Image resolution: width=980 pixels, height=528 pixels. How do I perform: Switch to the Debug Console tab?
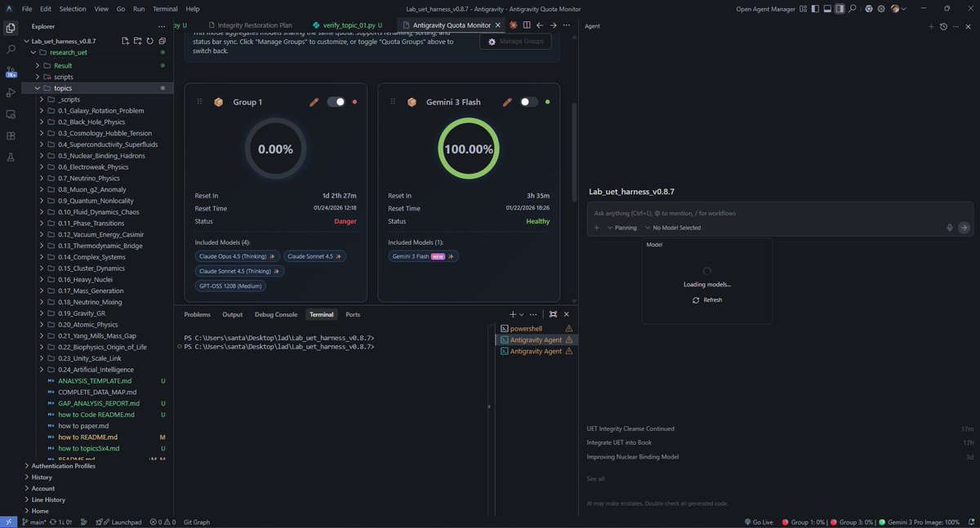pyautogui.click(x=276, y=314)
